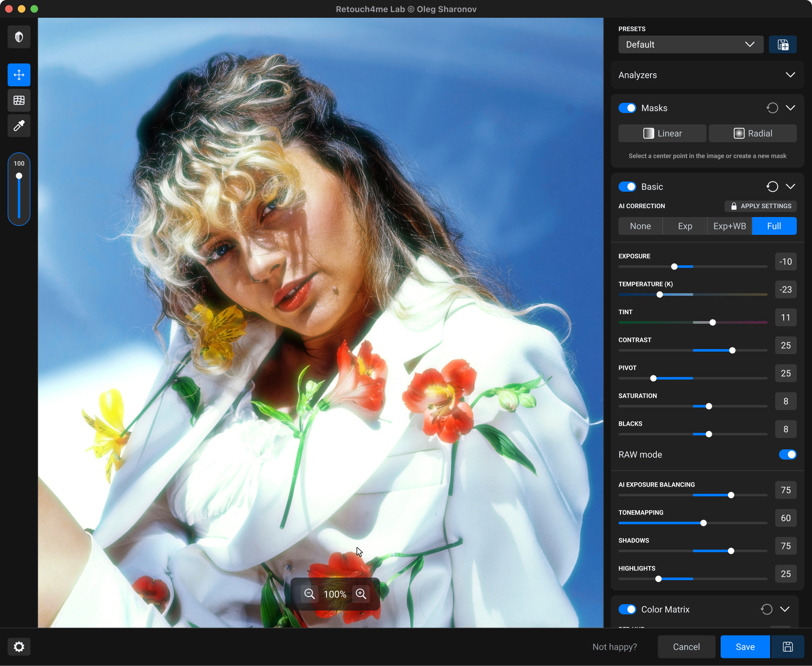Viewport: 812px width, 666px height.
Task: Expand the Color Matrix chevron
Action: point(785,609)
